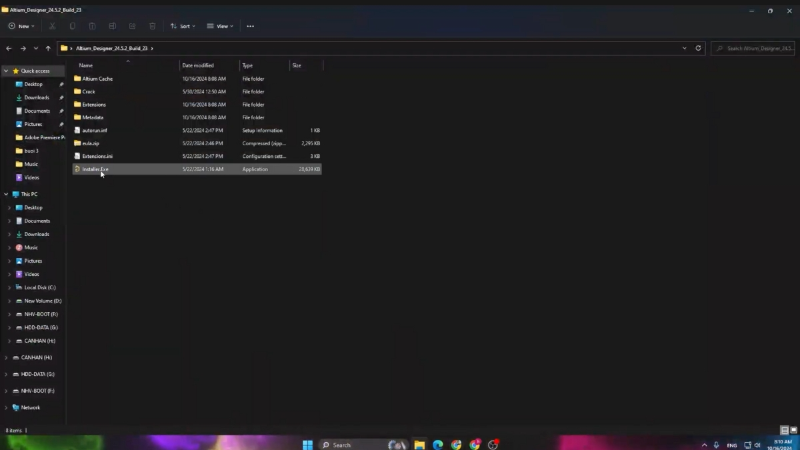The height and width of the screenshot is (450, 800).
Task: Open the recent locations chevron
Action: pyautogui.click(x=36, y=48)
